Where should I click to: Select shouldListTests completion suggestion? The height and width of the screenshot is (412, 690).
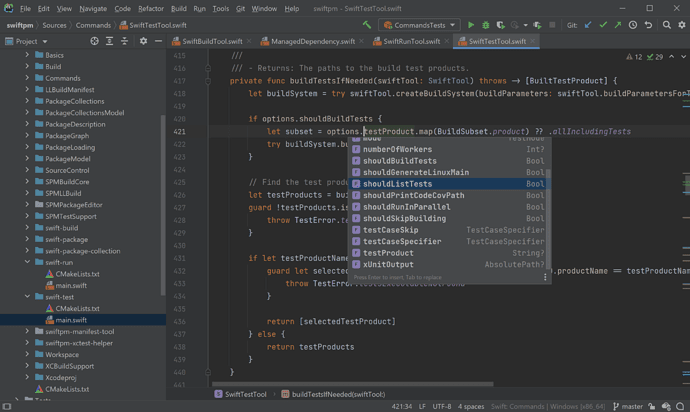point(397,184)
